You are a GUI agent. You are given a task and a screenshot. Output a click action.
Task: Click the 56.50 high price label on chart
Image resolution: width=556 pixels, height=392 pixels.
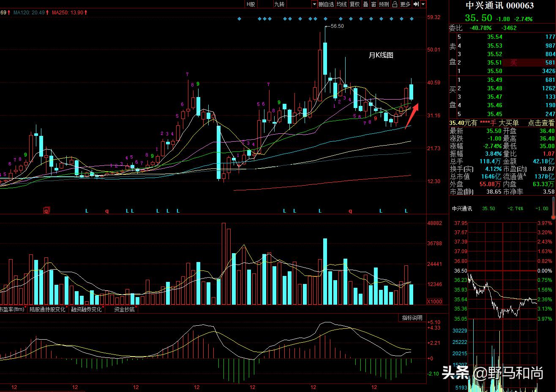(337, 26)
